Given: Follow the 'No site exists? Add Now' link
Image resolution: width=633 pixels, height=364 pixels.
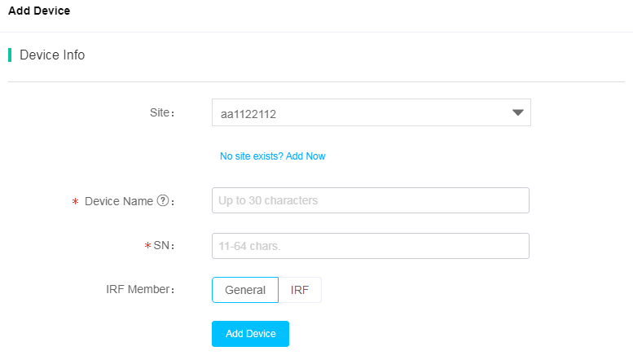Looking at the screenshot, I should click(x=272, y=156).
